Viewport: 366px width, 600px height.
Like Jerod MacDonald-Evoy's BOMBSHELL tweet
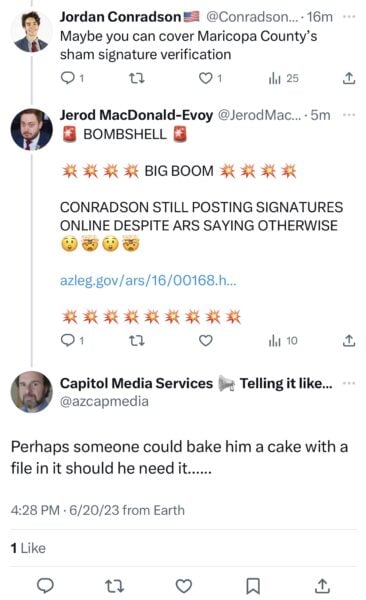pos(206,341)
